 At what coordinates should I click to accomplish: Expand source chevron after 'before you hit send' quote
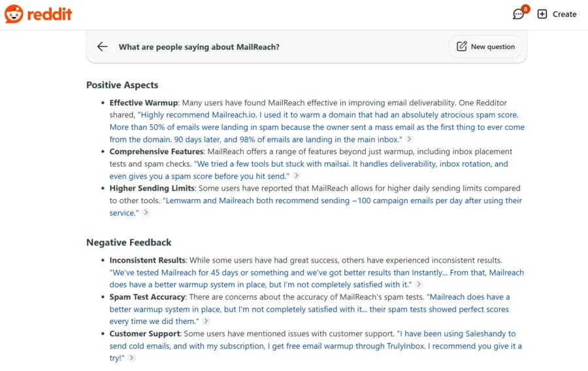pyautogui.click(x=297, y=176)
